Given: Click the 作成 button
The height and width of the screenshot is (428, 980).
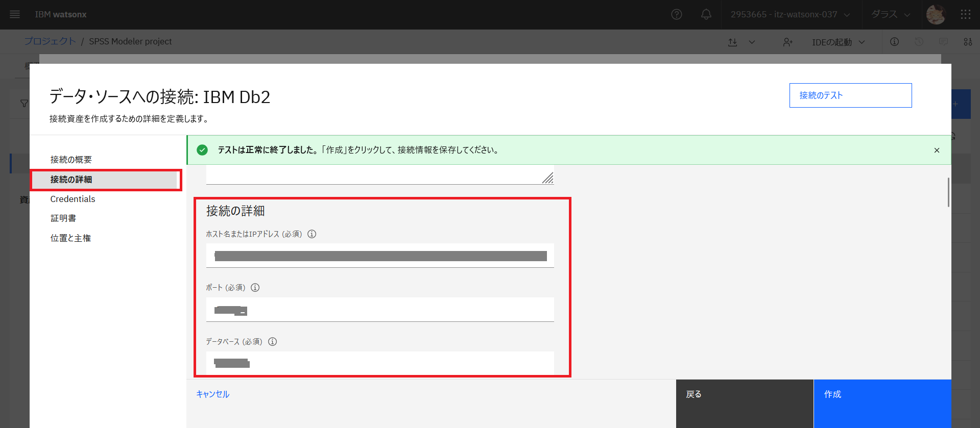Looking at the screenshot, I should pyautogui.click(x=882, y=404).
